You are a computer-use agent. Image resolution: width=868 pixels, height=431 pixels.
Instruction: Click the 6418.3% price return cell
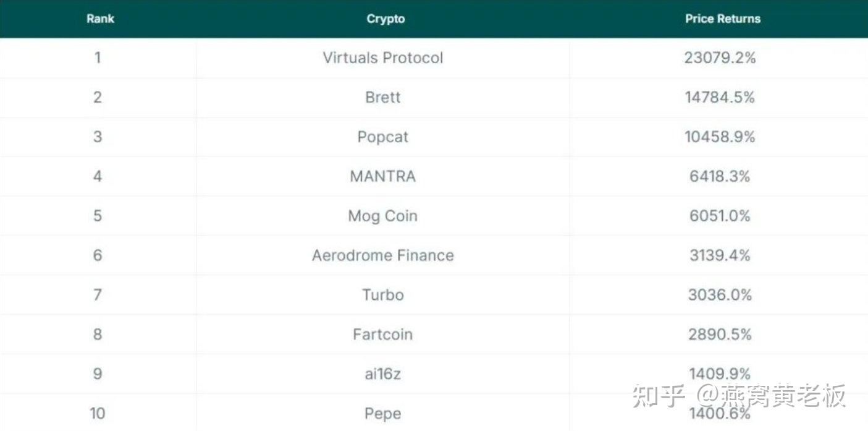click(720, 177)
